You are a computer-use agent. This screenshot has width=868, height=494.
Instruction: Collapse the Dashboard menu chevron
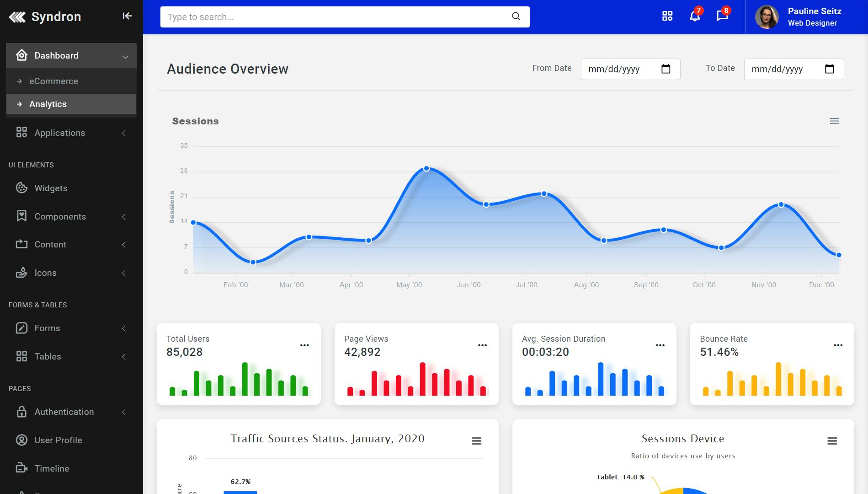[125, 57]
